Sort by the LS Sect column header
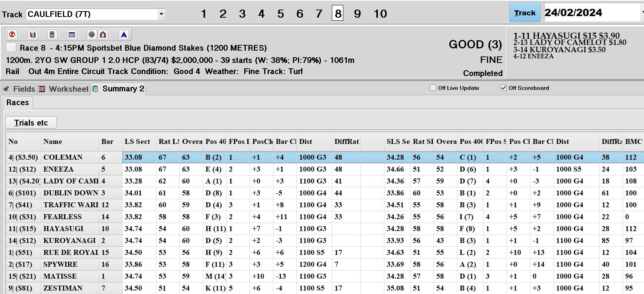644x294 pixels. (x=137, y=142)
